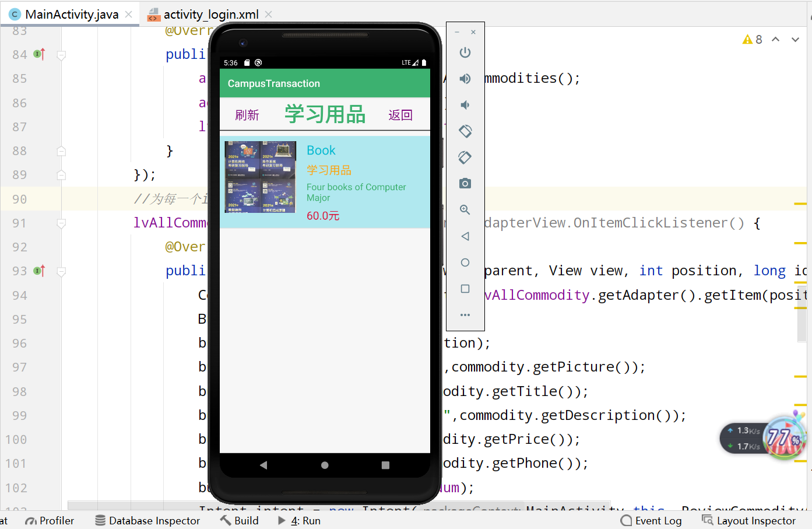The width and height of the screenshot is (812, 529).
Task: Tap the 60.0元 price text
Action: [x=323, y=216]
